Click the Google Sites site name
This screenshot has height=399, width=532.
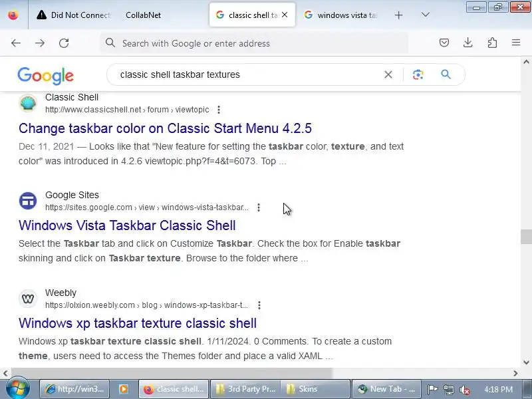[x=72, y=195]
